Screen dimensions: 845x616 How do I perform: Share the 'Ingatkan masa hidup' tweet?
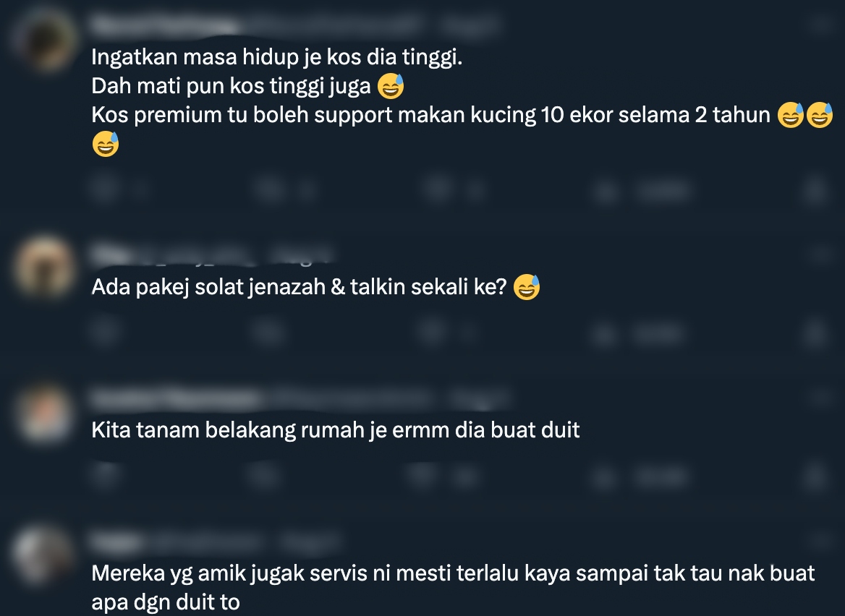coord(815,190)
